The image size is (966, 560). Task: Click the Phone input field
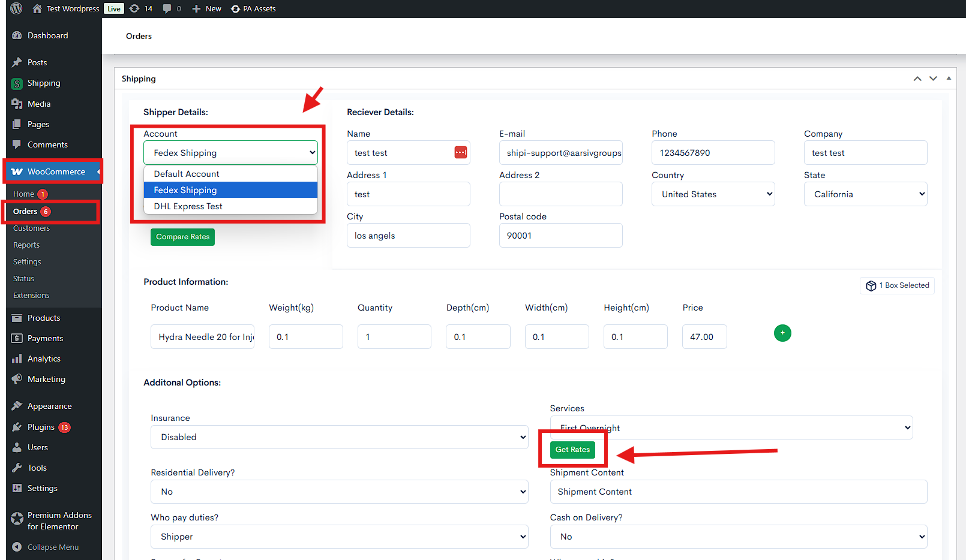tap(713, 152)
